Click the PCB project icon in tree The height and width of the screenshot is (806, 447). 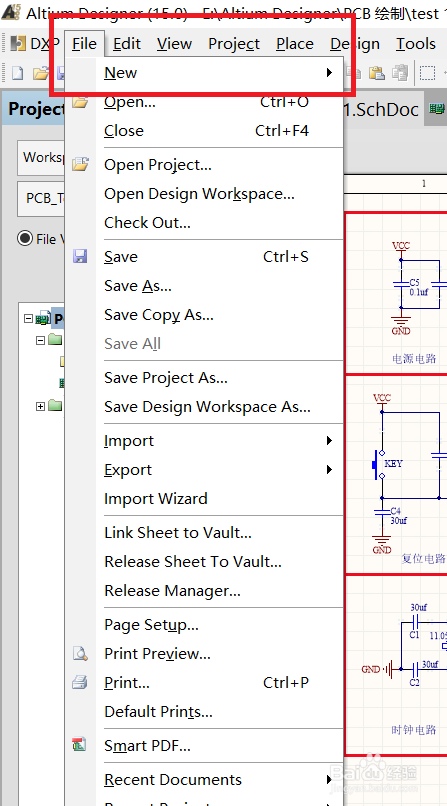[x=43, y=319]
